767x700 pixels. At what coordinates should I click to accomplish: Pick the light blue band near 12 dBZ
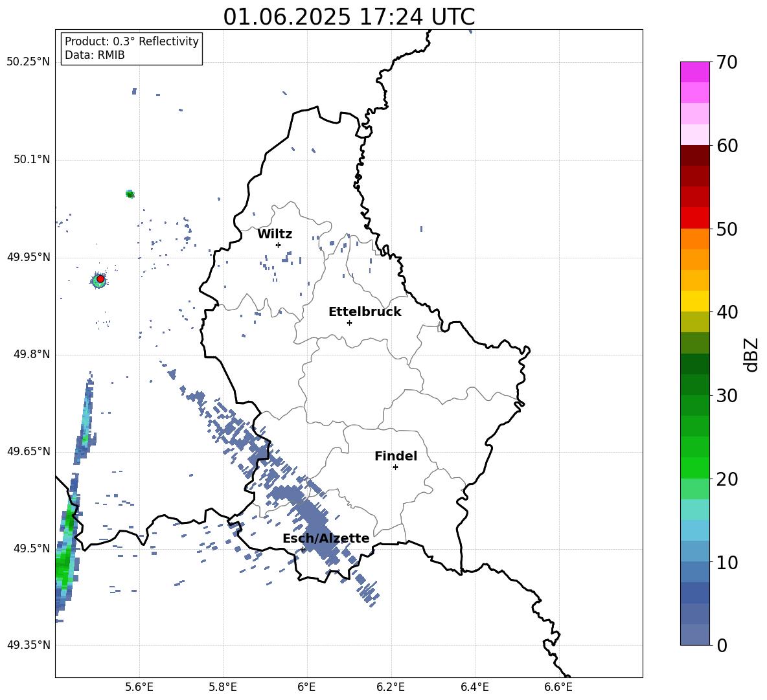click(694, 530)
